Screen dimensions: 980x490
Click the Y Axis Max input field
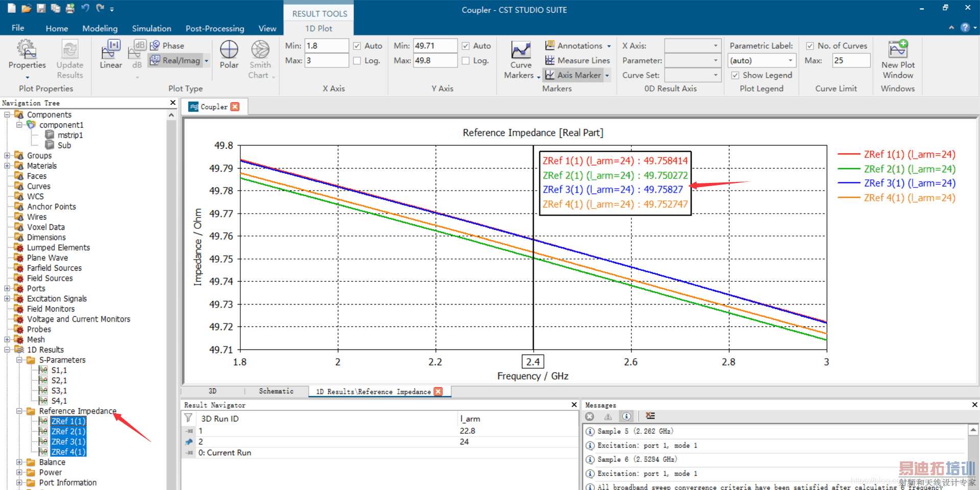pyautogui.click(x=435, y=60)
